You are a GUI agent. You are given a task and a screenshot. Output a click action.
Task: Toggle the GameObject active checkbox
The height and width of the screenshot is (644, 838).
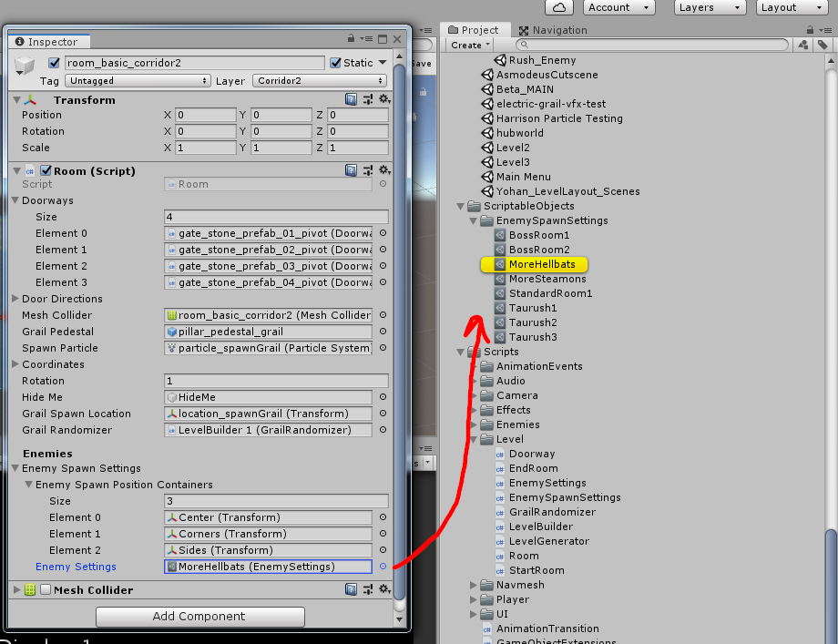click(54, 63)
